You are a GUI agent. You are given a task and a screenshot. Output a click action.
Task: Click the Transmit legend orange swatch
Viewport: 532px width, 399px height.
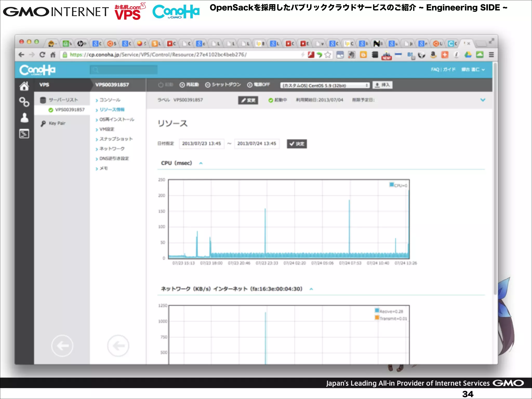point(377,318)
